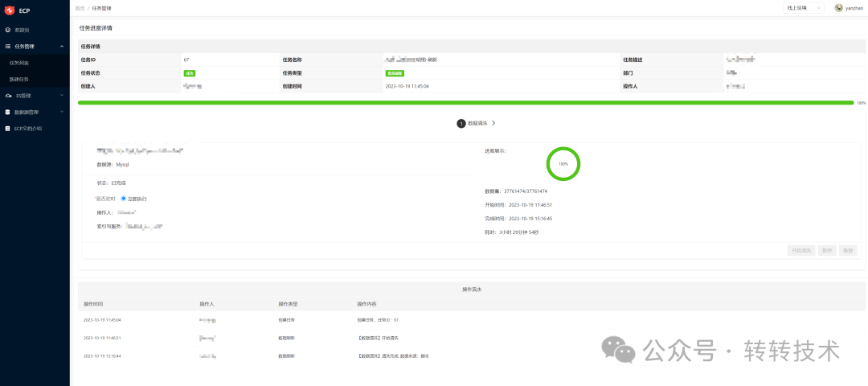Click log row 创建任务, 任务ID: 67
The image size is (868, 386).
(x=378, y=320)
